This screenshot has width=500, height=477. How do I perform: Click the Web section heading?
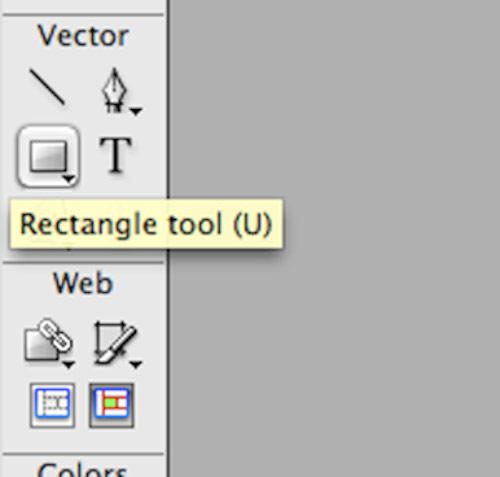click(83, 283)
